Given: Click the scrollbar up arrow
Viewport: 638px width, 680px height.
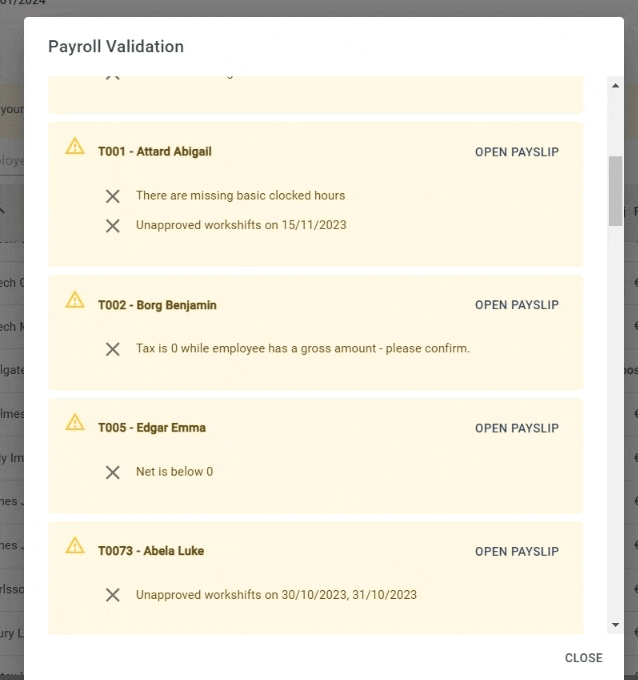Looking at the screenshot, I should point(615,85).
